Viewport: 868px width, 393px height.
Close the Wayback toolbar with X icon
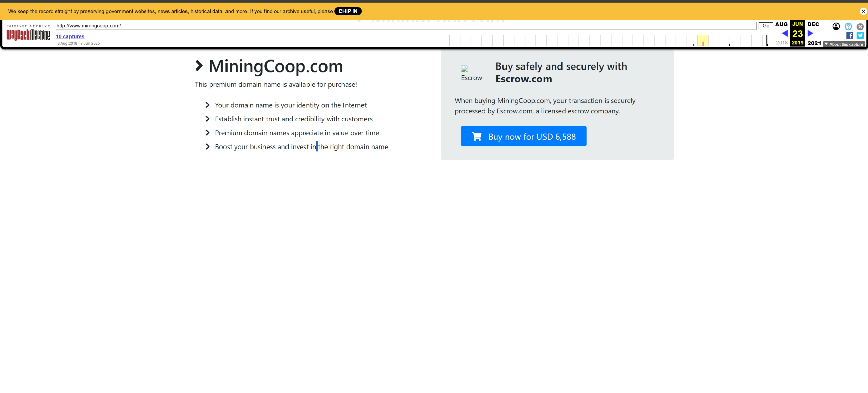point(860,26)
